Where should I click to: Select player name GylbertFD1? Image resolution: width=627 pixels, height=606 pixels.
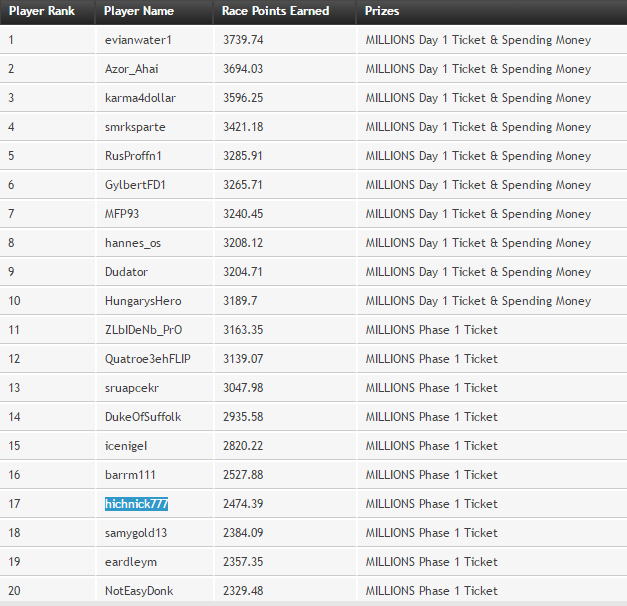pyautogui.click(x=135, y=185)
